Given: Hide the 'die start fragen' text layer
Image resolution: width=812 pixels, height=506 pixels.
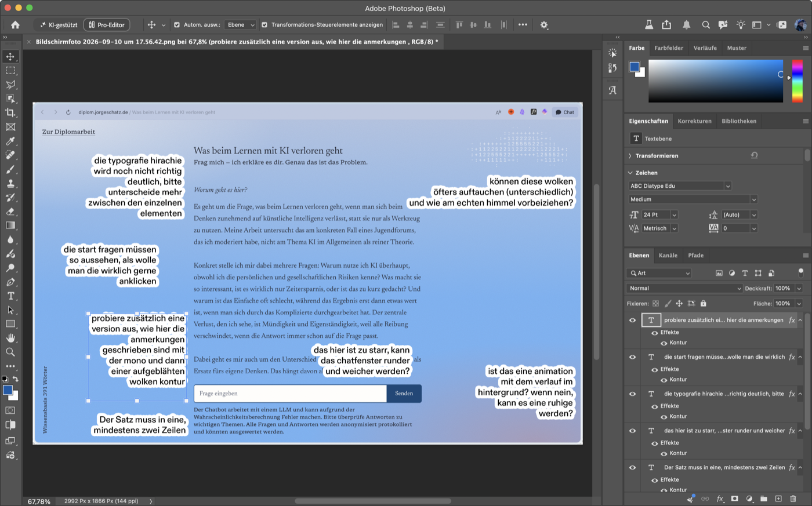Looking at the screenshot, I should point(632,357).
